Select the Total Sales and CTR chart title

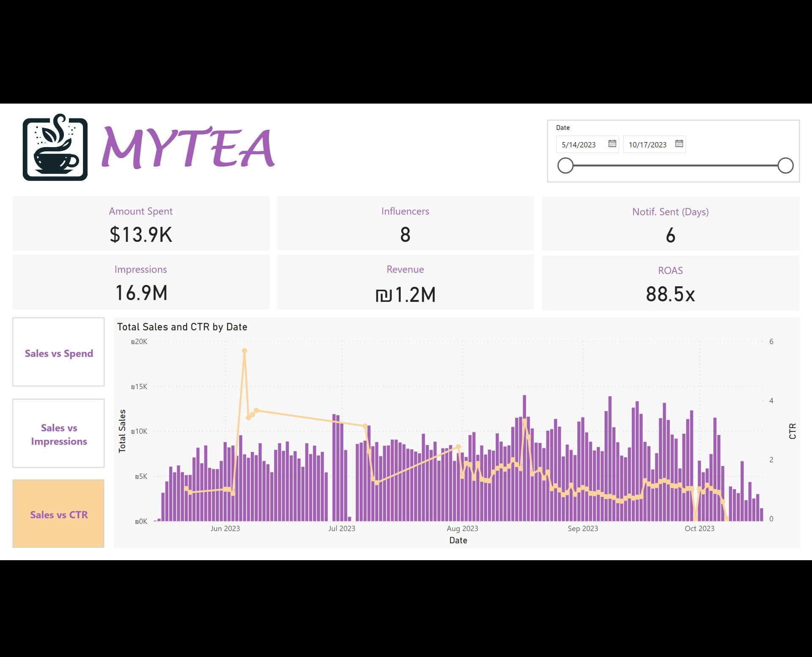(182, 327)
